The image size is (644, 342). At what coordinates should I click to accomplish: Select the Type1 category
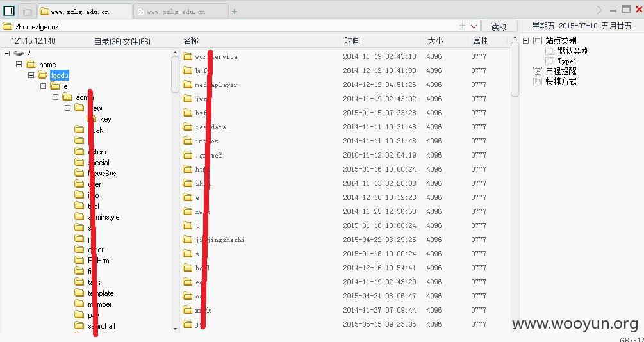(x=567, y=61)
